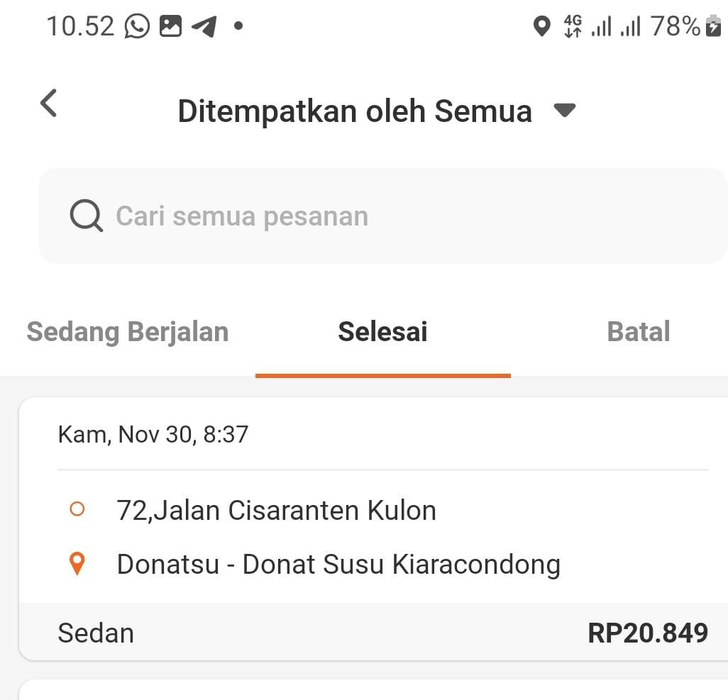Open the Nov 30 order card
The width and height of the screenshot is (728, 700).
383,434
